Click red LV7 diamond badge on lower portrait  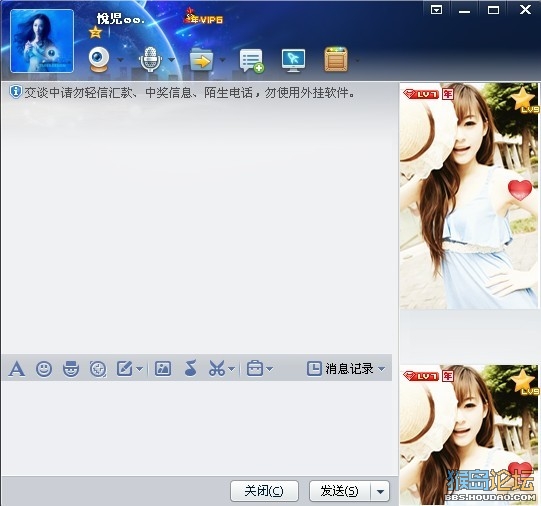421,376
